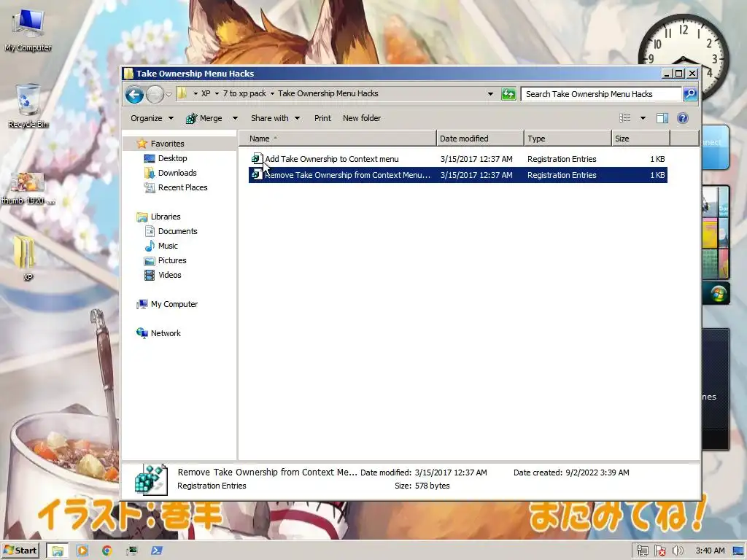This screenshot has height=560, width=747.
Task: Expand arrow before Take Ownership Menu Hacks breadcrumb
Action: tap(273, 94)
